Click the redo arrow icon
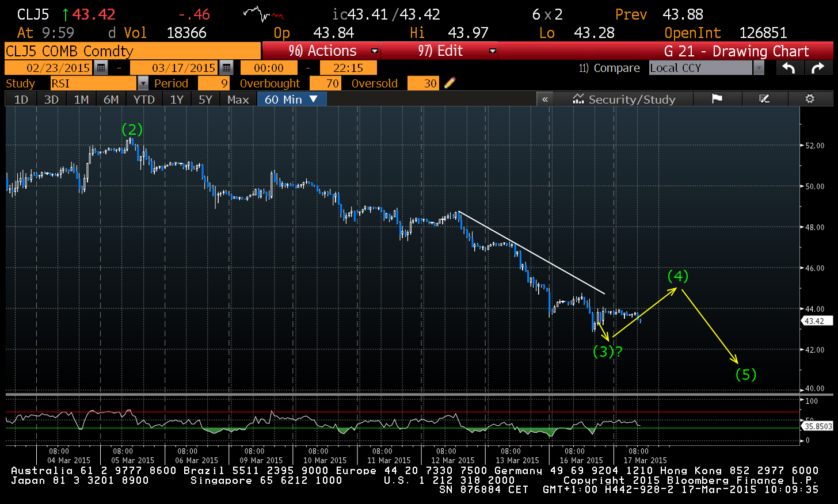Screen dimensions: 838x504 click(x=817, y=68)
